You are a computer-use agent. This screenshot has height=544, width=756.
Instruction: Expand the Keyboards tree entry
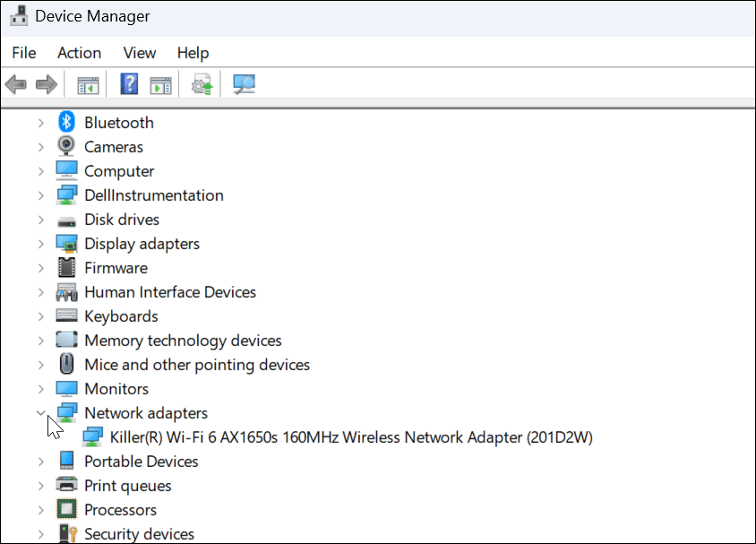click(x=41, y=315)
